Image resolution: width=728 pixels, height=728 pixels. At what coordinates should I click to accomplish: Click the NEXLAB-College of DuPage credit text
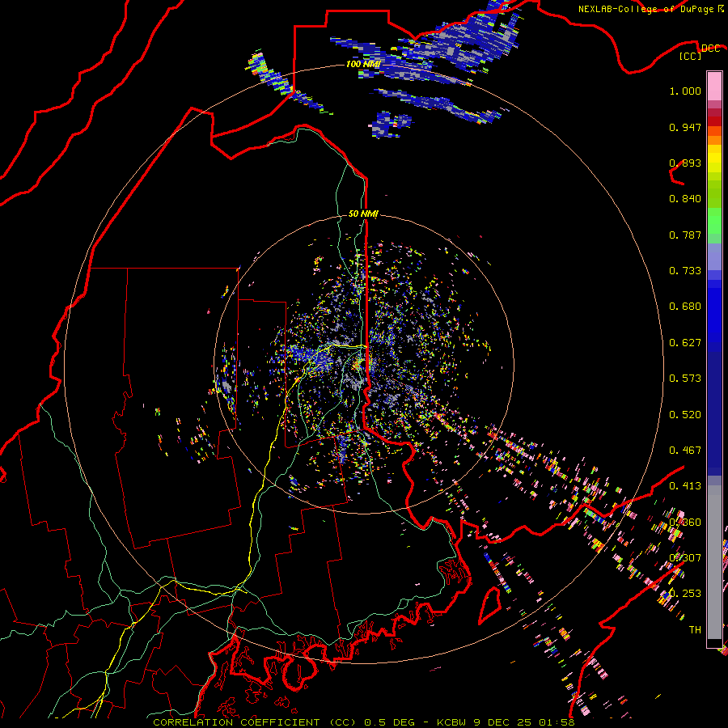point(645,9)
